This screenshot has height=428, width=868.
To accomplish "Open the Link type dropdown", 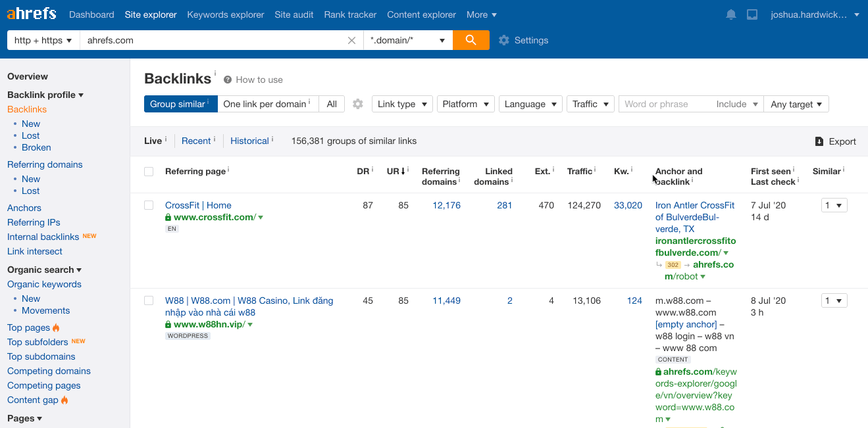I will 401,104.
